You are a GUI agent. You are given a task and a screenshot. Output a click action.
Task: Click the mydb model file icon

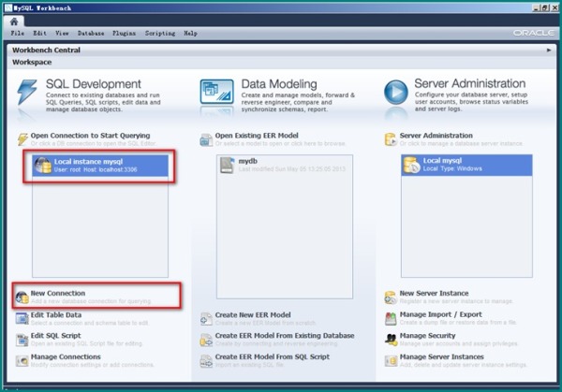click(228, 166)
